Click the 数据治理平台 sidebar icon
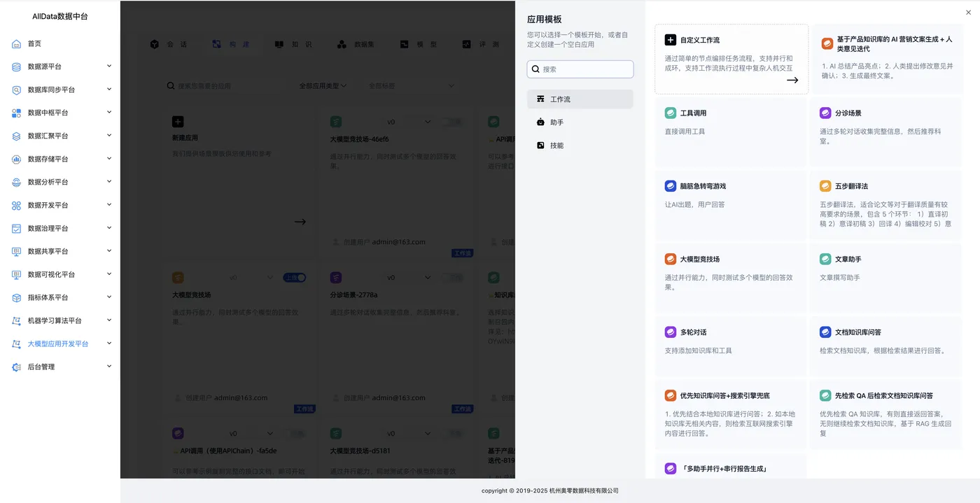The height and width of the screenshot is (503, 980). tap(16, 228)
